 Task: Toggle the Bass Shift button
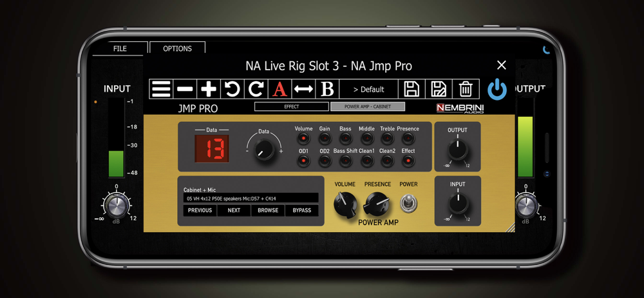tap(345, 161)
